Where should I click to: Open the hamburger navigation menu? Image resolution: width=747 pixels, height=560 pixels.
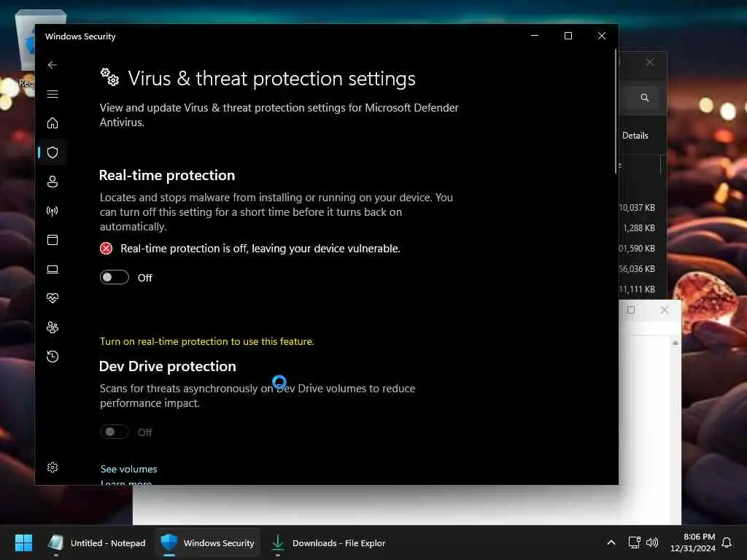[53, 94]
